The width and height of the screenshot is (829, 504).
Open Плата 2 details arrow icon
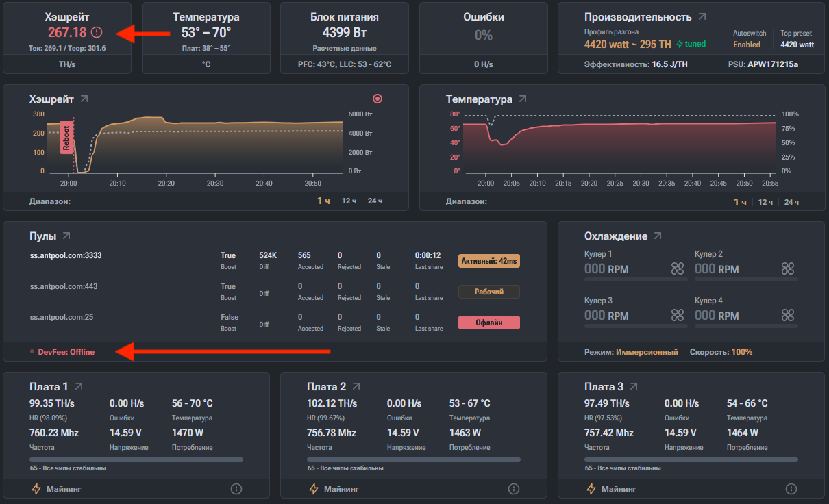[356, 387]
